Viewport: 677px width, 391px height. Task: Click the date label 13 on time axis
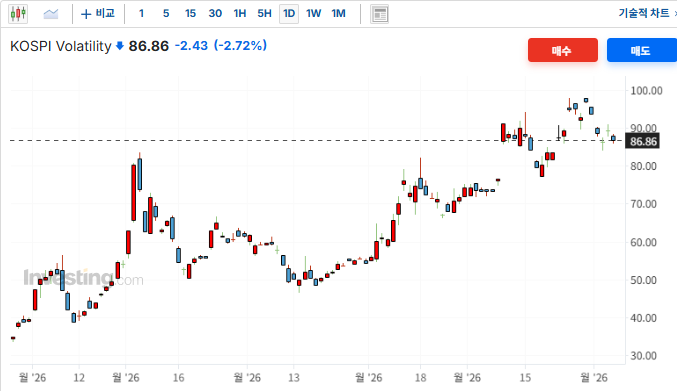pyautogui.click(x=294, y=378)
